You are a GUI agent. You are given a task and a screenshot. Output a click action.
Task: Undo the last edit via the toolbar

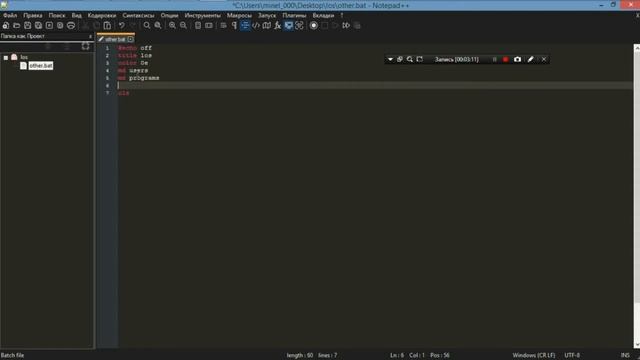122,26
